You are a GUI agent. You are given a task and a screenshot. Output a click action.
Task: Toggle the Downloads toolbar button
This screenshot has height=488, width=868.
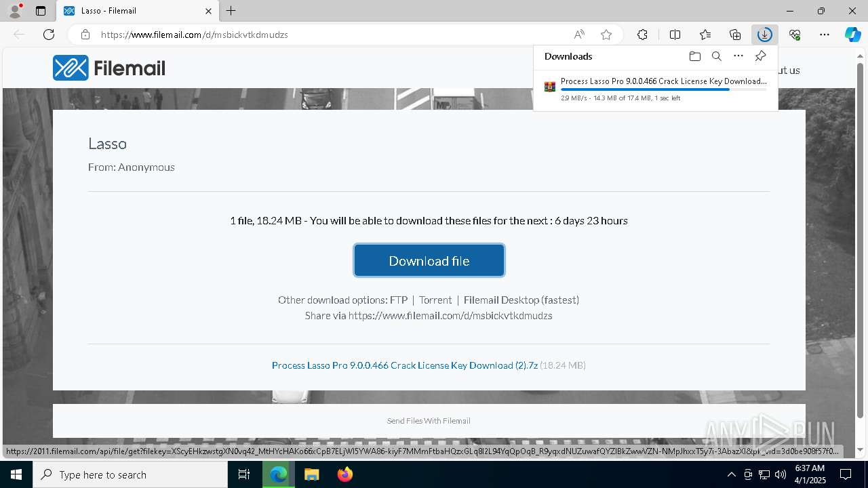coord(765,35)
